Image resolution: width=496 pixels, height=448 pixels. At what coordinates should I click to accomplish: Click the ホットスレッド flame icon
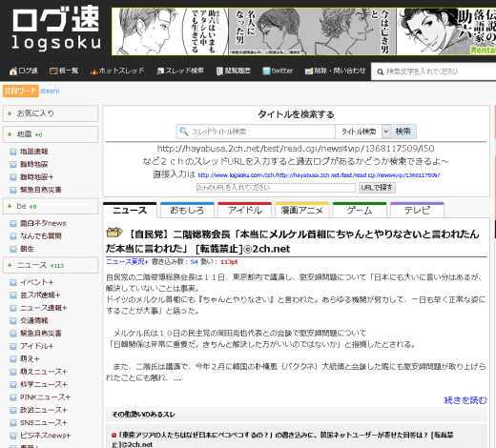pyautogui.click(x=93, y=71)
